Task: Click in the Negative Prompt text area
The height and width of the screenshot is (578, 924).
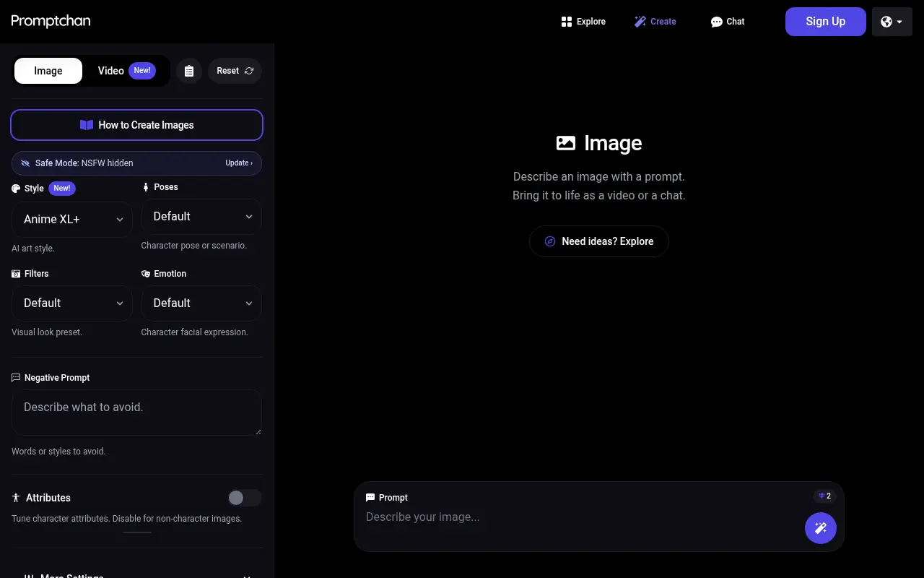Action: [x=136, y=413]
